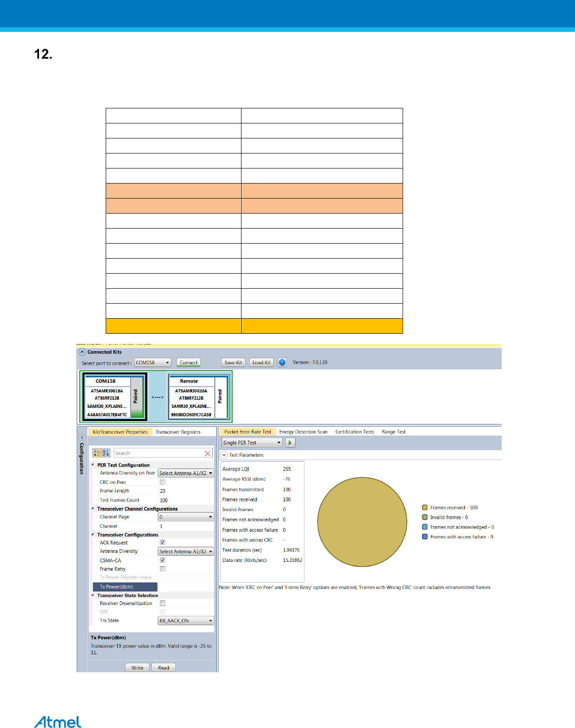Open the Certification Tests tab
Screen dimensions: 575x728
tap(355, 432)
